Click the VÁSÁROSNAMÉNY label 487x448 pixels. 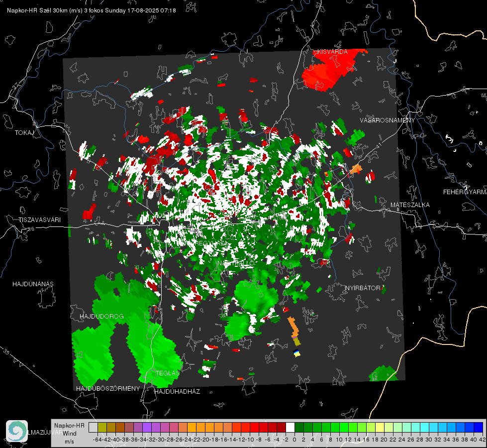click(x=388, y=120)
